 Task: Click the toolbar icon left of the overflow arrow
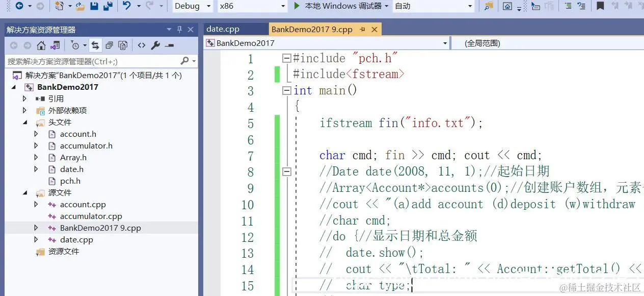(507, 6)
